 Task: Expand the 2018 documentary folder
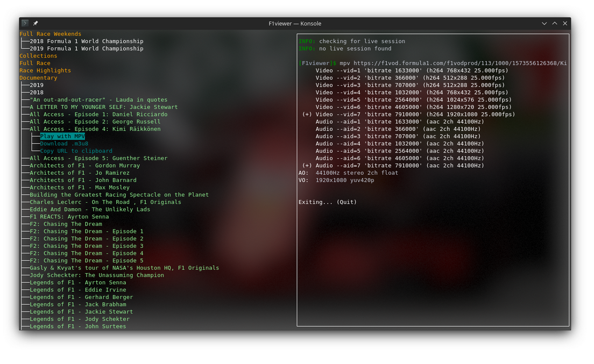tap(37, 92)
